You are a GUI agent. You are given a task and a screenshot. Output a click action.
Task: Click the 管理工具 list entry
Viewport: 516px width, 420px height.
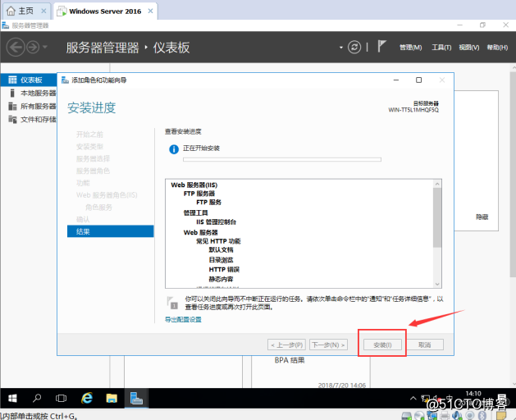[195, 213]
